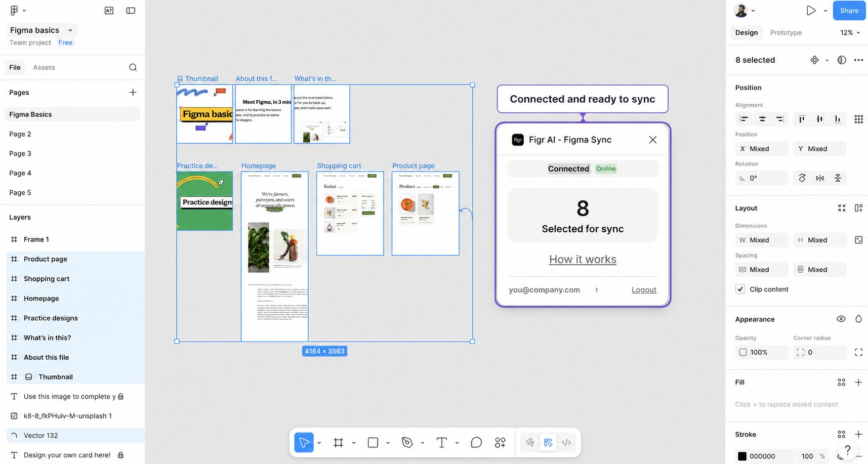868x464 pixels.
Task: Open the help question mark button
Action: coord(848,450)
